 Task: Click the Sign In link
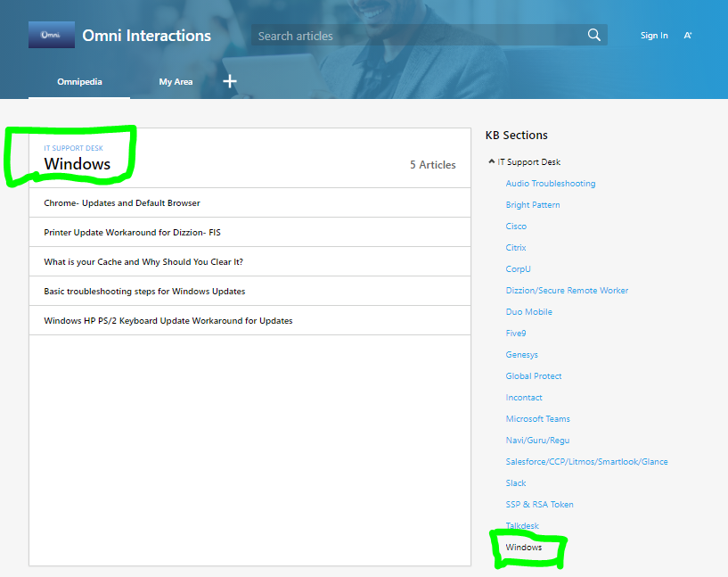coord(654,36)
